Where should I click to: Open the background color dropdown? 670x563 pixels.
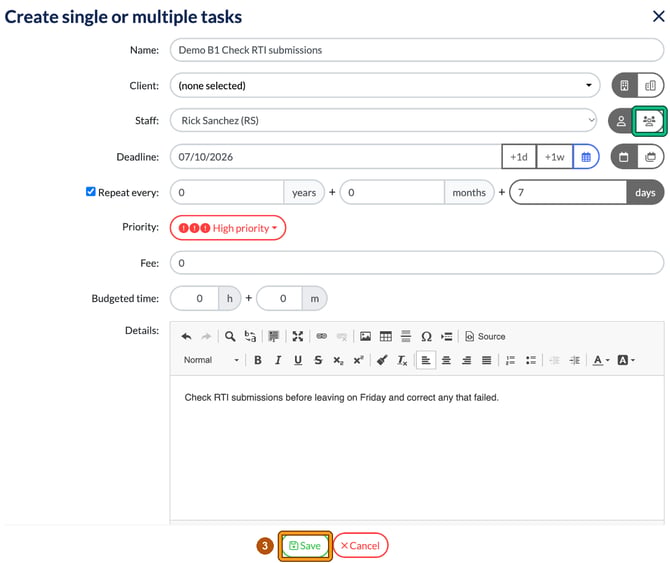pos(626,360)
